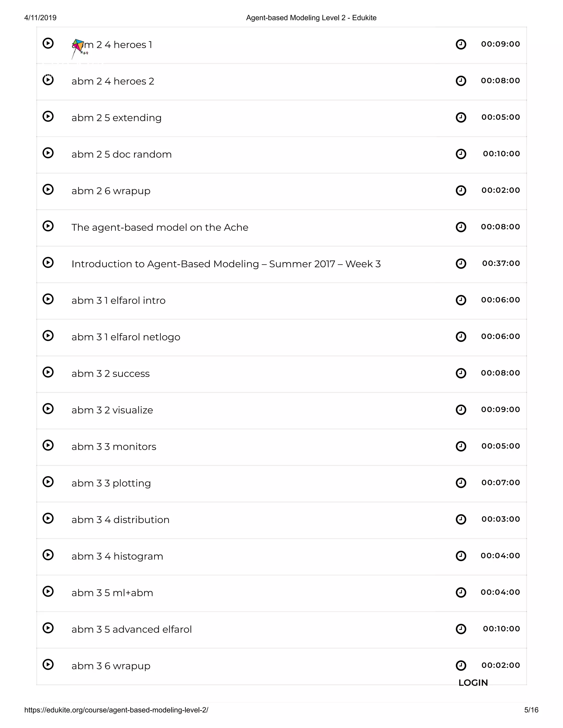The image size is (563, 728).
Task: Click clock icon for Week 3 introduction lesson
Action: coord(461,264)
